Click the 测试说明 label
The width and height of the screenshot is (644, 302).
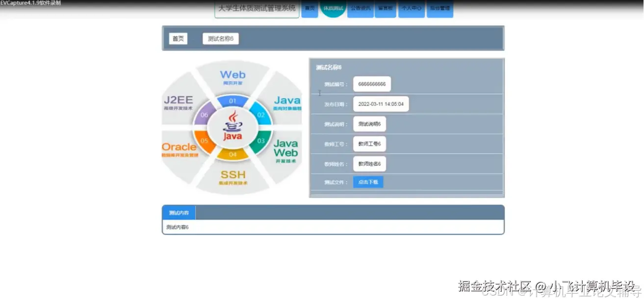[x=336, y=125]
